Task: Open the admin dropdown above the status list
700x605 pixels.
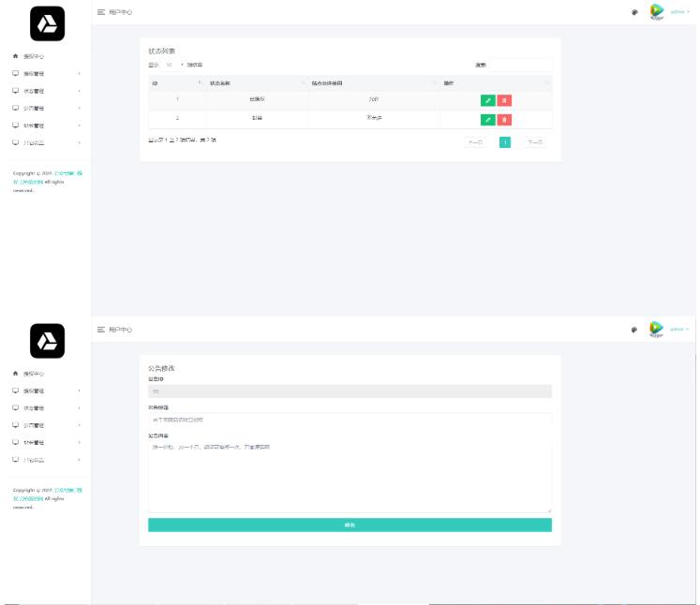Action: (x=679, y=13)
